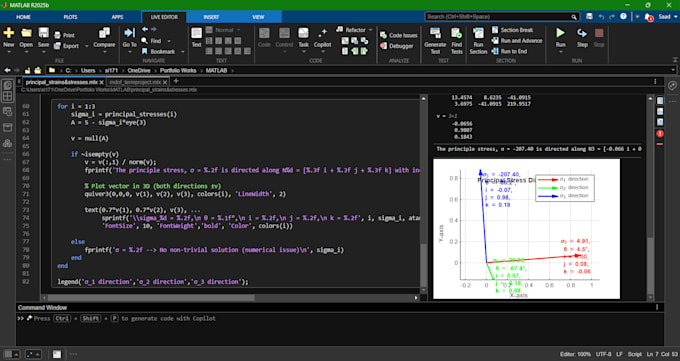Click the browse for folder icon

point(38,70)
